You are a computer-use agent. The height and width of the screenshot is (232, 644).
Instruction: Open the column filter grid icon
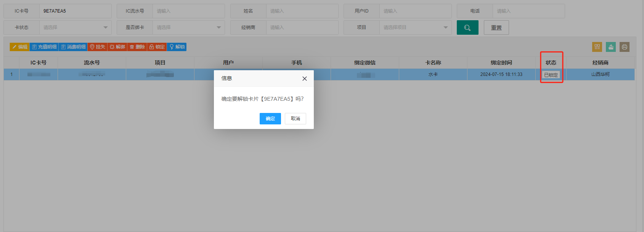[597, 47]
